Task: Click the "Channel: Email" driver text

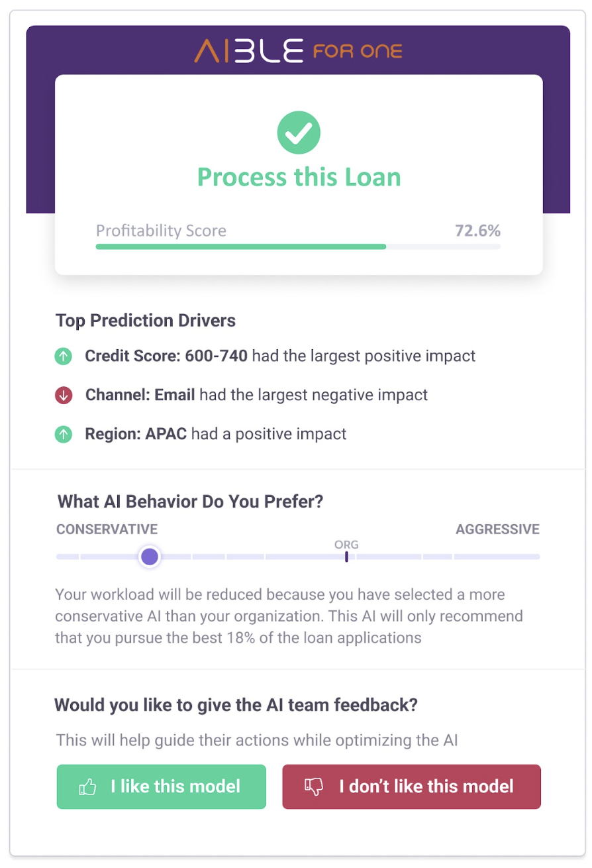Action: tap(140, 396)
